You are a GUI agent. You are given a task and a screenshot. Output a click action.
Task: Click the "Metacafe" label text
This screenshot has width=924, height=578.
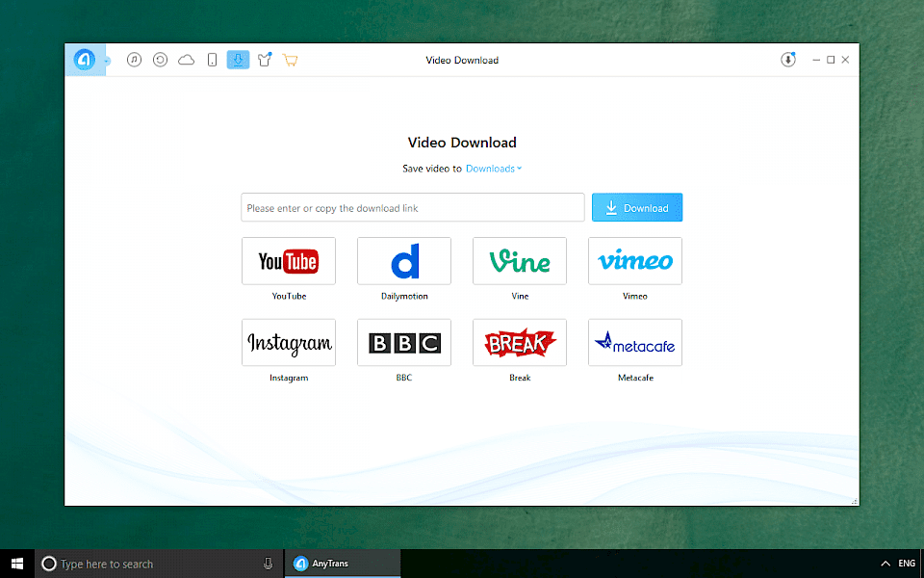[635, 378]
